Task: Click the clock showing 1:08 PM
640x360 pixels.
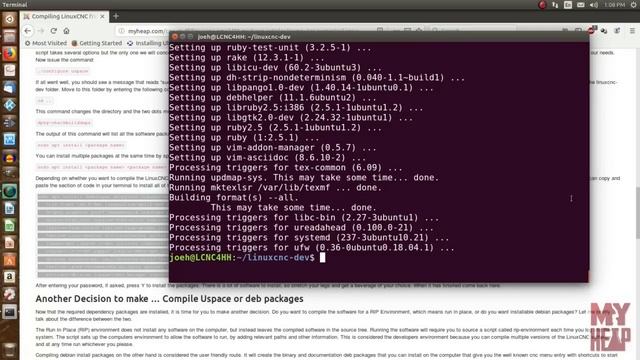Action: [x=614, y=5]
